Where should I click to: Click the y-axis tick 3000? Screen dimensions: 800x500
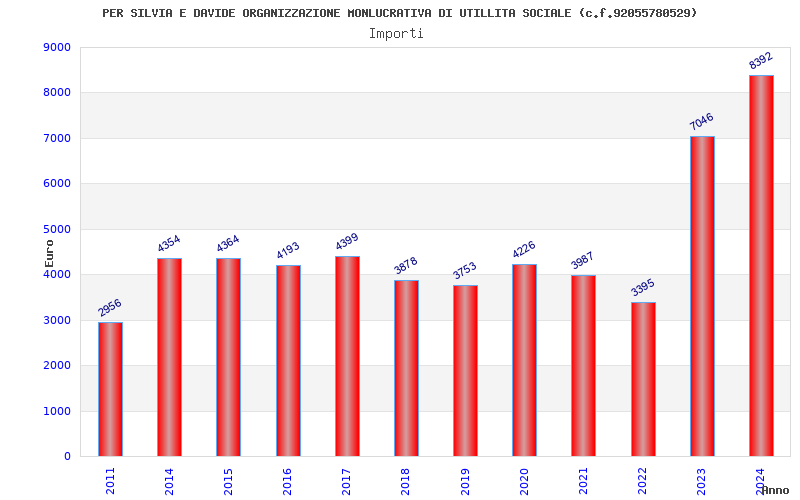[57, 320]
